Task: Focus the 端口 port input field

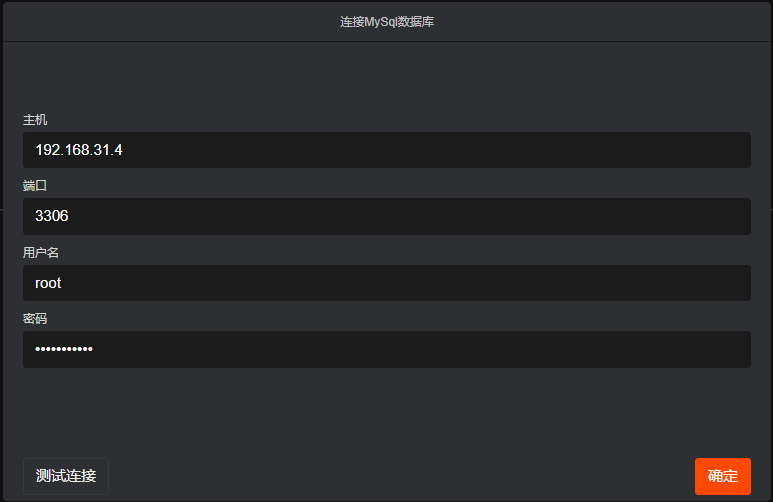Action: point(386,216)
